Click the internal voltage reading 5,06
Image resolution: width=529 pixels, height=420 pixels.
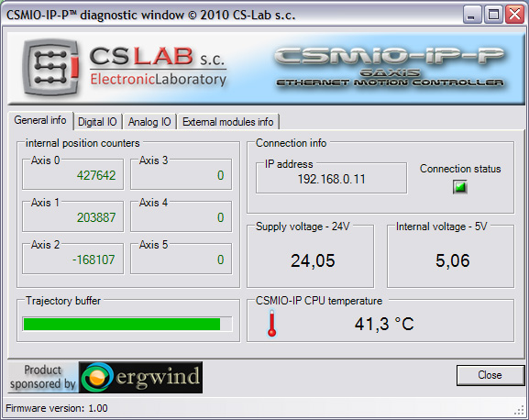[x=452, y=261]
